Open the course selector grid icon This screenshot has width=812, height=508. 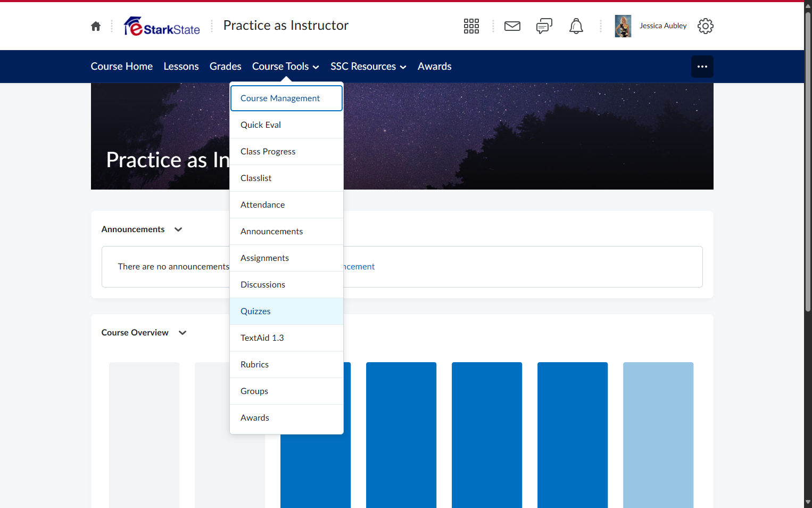471,26
